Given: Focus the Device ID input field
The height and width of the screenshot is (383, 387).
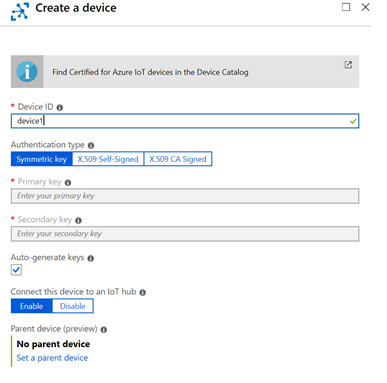Looking at the screenshot, I should pos(185,121).
